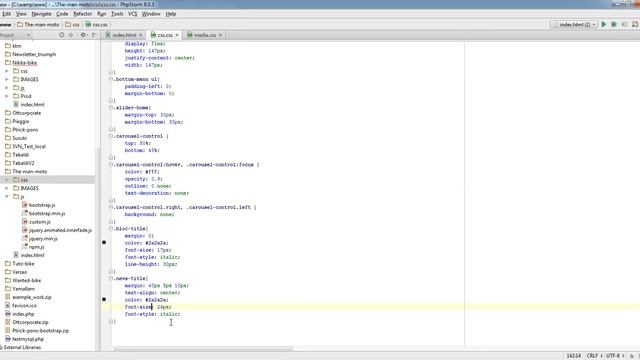Screen dimensions: 640x360
Task: Click the custom.js file icon
Action: 24,222
